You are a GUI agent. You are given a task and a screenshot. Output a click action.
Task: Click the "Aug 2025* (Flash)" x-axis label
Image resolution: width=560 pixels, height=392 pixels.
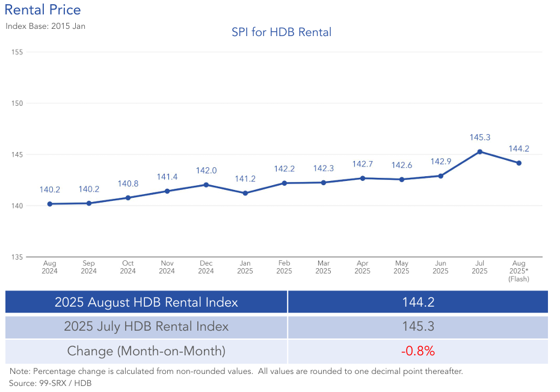(518, 271)
